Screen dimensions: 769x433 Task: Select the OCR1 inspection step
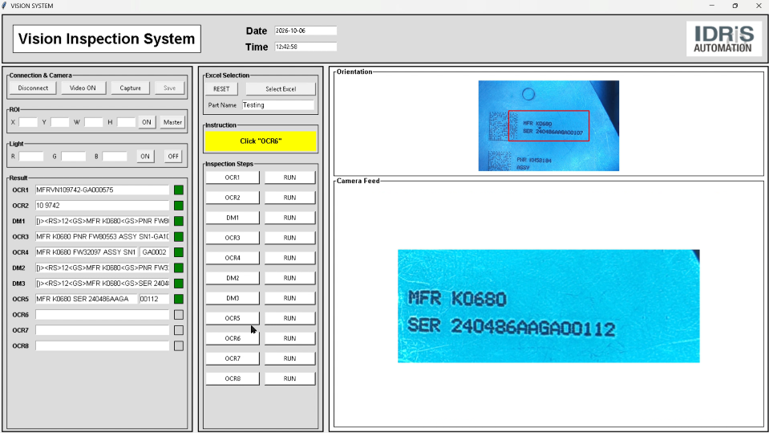232,178
